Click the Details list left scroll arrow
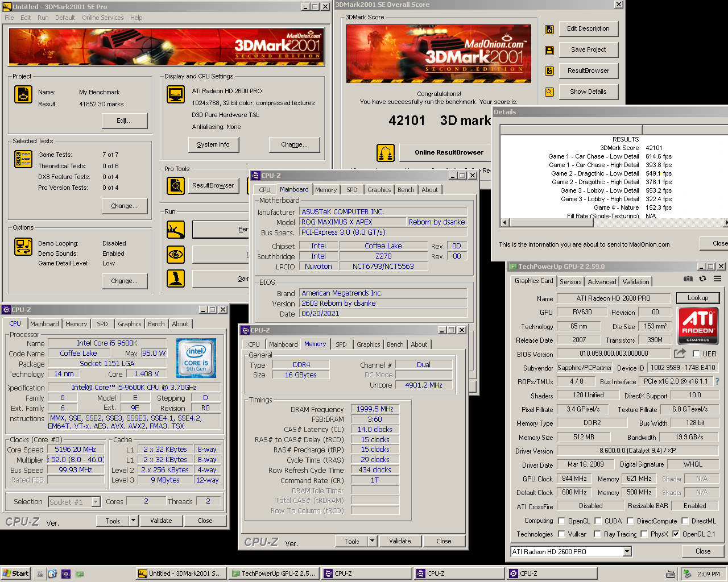 [504, 222]
